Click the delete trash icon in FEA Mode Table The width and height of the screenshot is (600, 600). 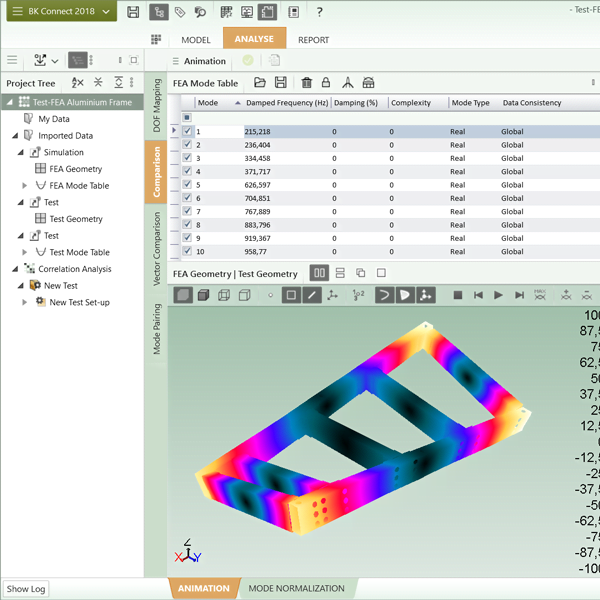(x=307, y=83)
